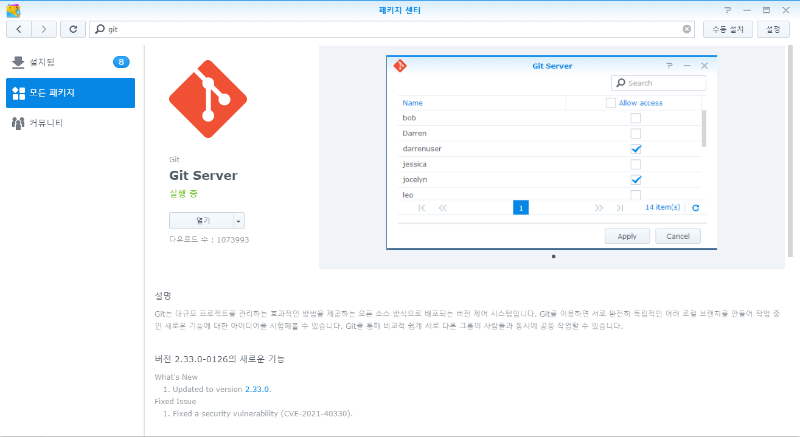This screenshot has height=437, width=800.
Task: Click the CVE-2021-40330 fixed issue line
Action: pyautogui.click(x=262, y=414)
